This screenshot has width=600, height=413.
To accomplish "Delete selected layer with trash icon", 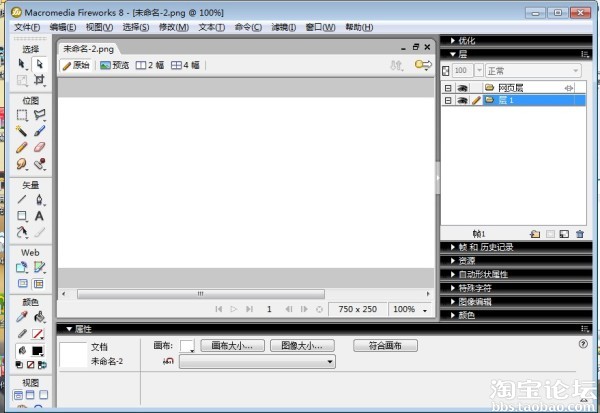I will click(580, 233).
